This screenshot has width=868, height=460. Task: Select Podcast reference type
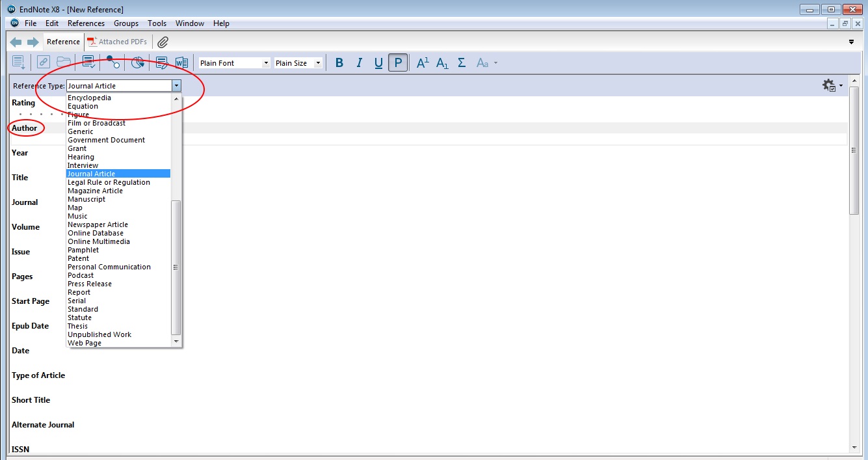point(81,275)
